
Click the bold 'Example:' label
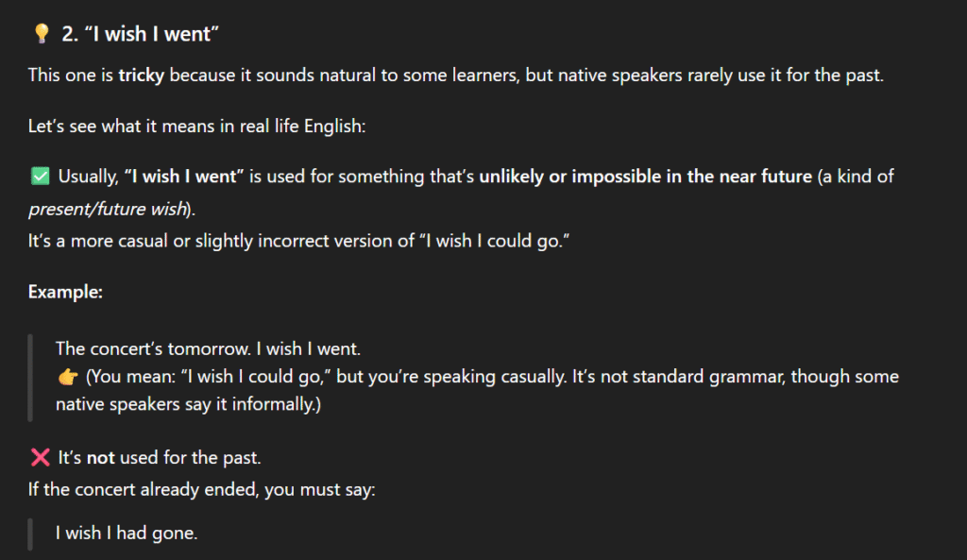(x=65, y=292)
